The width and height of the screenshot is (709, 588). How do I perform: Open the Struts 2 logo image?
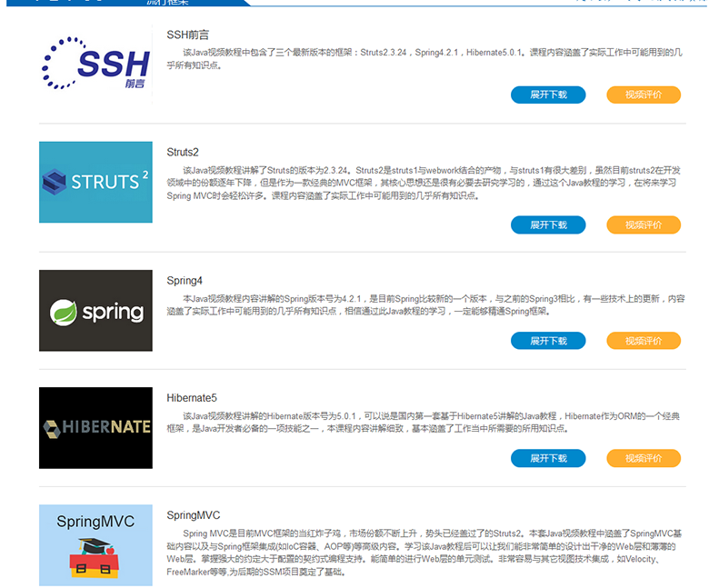[95, 182]
